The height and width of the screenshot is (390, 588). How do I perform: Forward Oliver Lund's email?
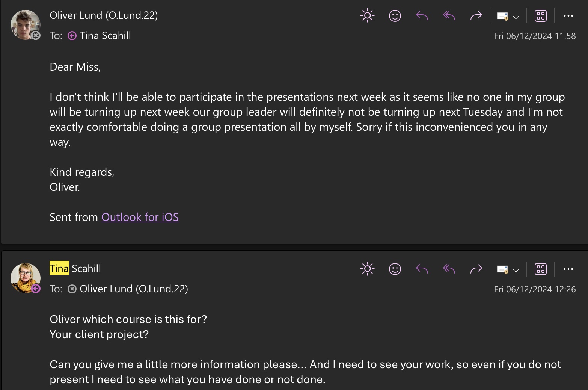pos(476,16)
